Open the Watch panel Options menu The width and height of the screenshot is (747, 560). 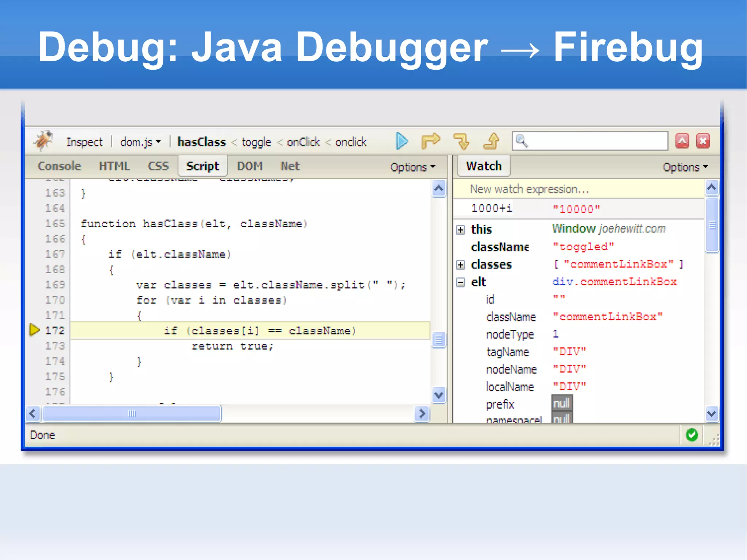(x=685, y=167)
